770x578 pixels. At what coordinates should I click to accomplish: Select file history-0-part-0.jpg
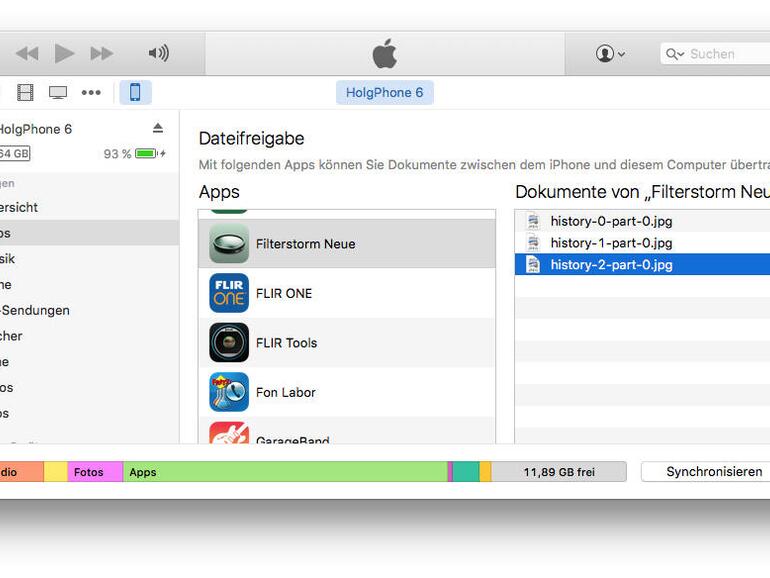(x=642, y=221)
